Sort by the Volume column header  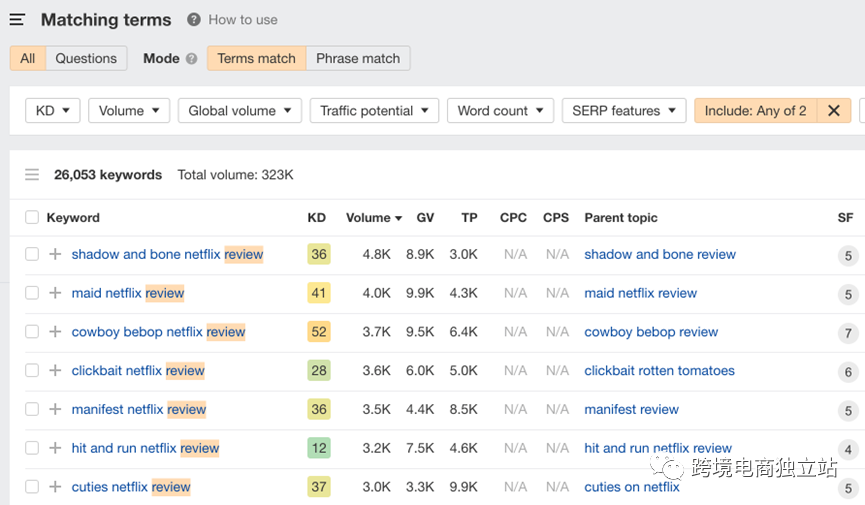pyautogui.click(x=373, y=217)
